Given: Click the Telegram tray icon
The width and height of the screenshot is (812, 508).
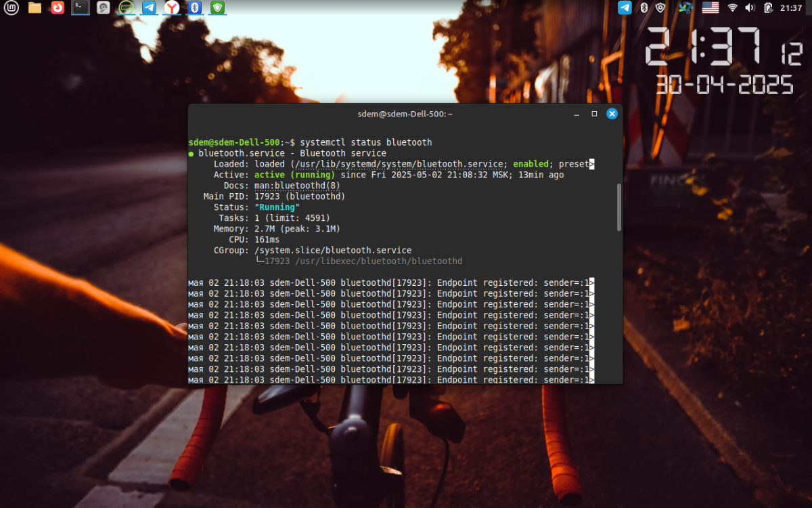Looking at the screenshot, I should 625,7.
